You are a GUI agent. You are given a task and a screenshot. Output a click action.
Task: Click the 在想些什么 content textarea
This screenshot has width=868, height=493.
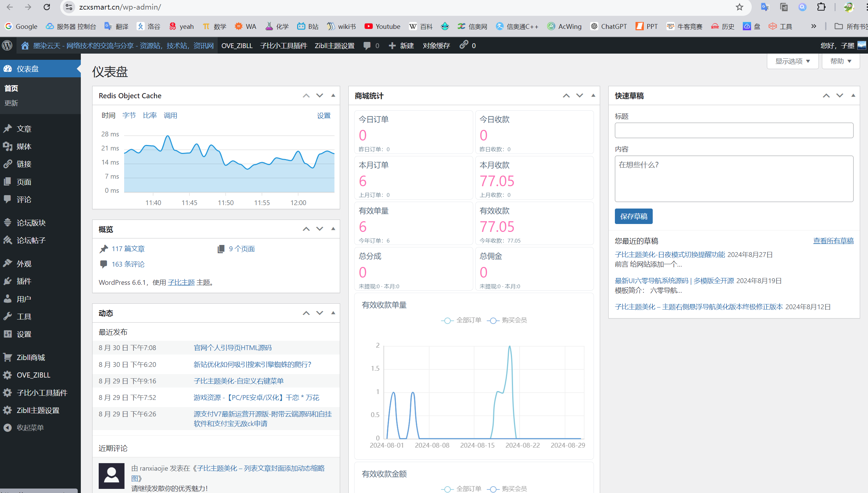coord(734,179)
